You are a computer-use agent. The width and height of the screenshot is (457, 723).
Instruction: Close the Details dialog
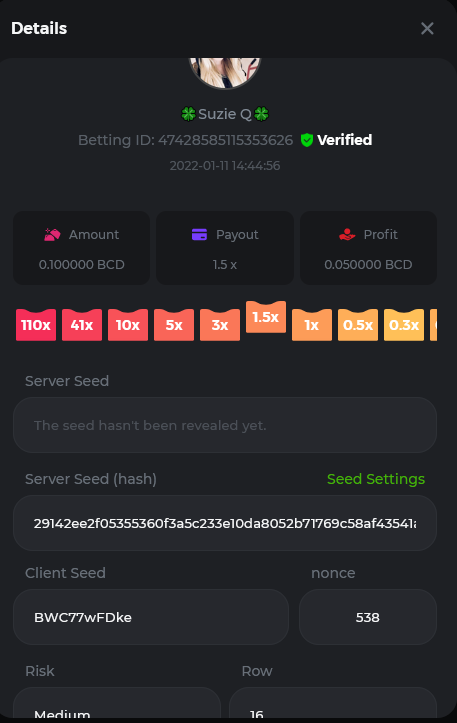click(427, 29)
